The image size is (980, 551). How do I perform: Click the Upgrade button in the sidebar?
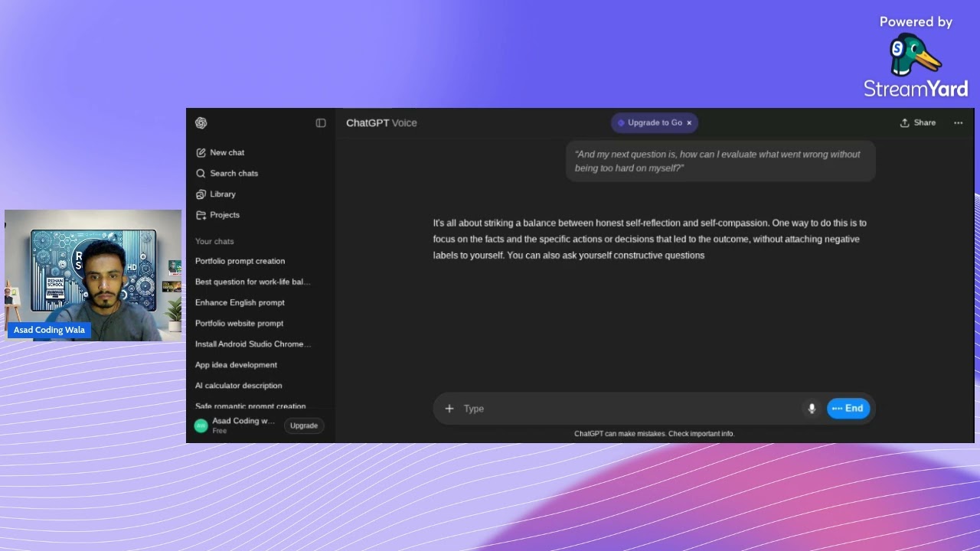304,425
